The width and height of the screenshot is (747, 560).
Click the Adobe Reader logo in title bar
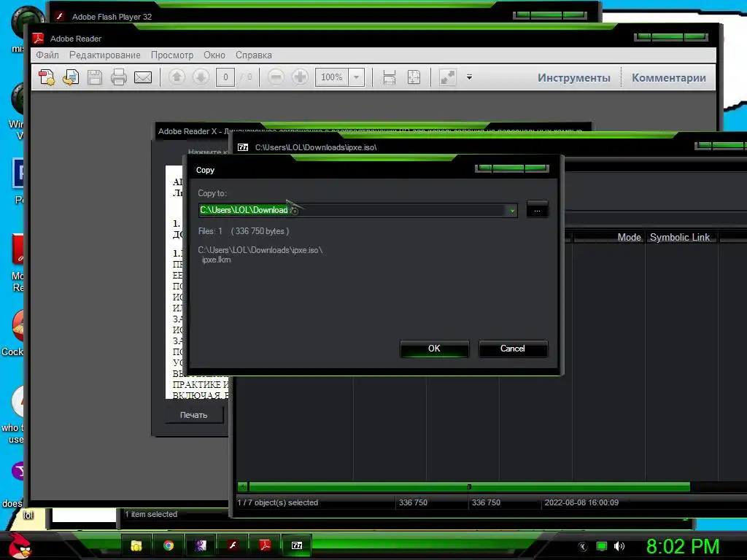click(x=38, y=38)
